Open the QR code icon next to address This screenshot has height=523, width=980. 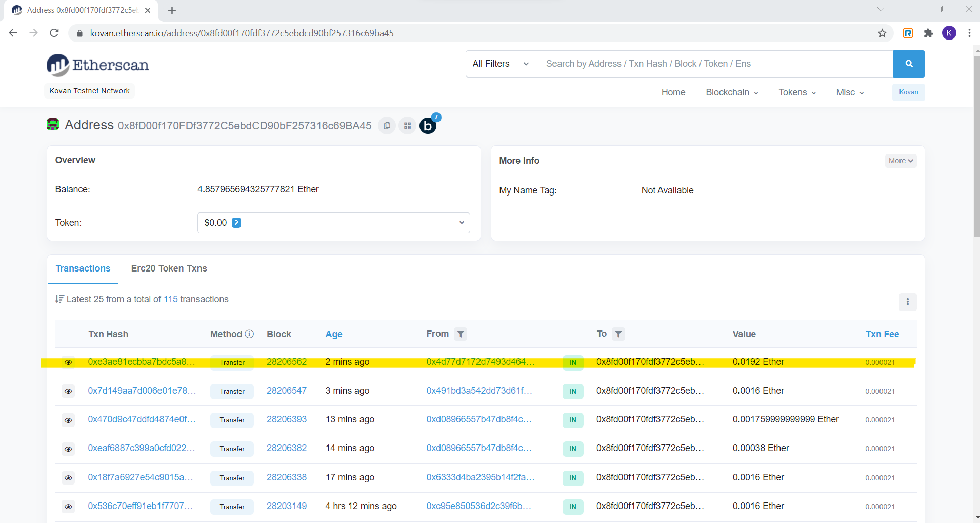point(407,125)
